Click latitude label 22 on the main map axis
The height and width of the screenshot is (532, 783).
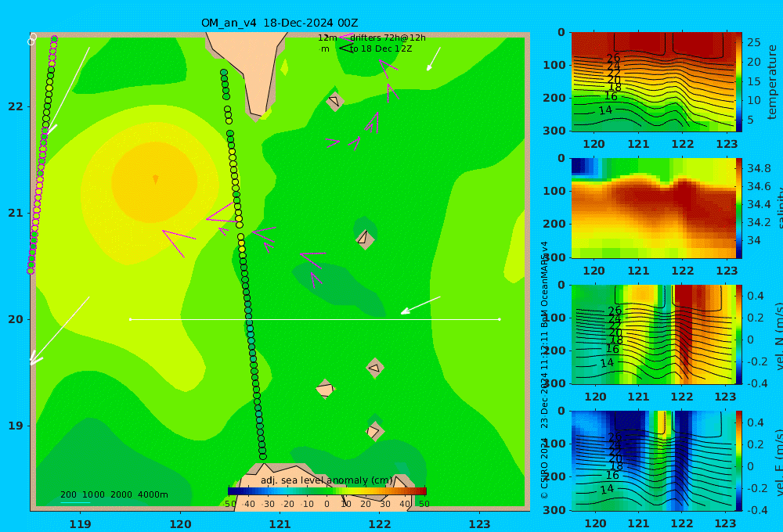point(16,106)
